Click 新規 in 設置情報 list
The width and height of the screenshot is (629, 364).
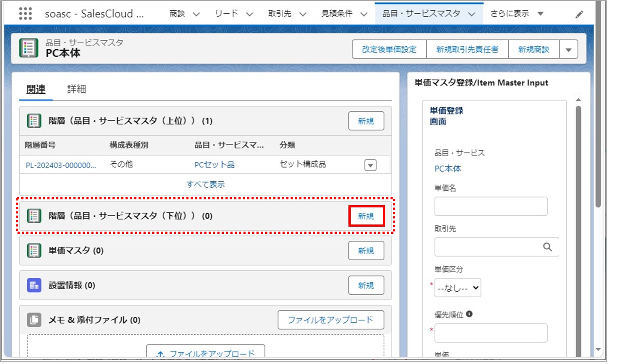tap(366, 285)
